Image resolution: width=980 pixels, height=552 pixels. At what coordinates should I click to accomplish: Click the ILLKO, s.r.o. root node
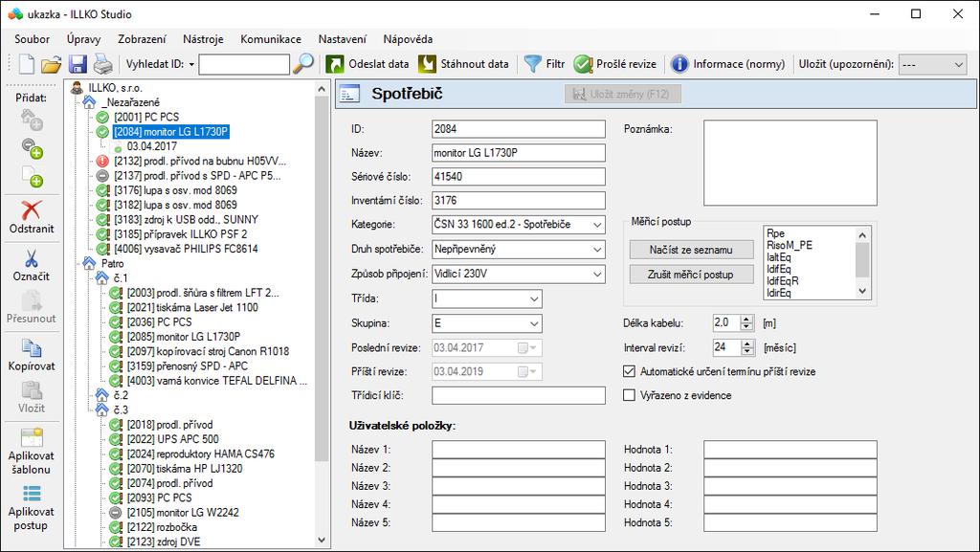click(115, 88)
